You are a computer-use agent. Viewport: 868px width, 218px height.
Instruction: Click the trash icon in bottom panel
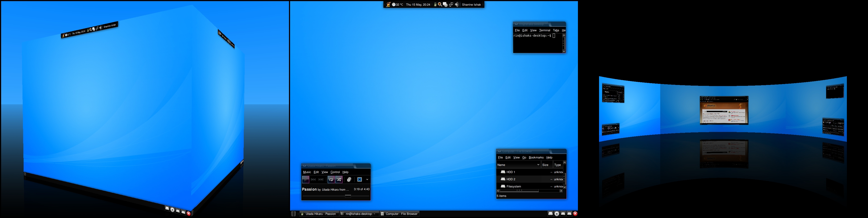[x=293, y=214]
